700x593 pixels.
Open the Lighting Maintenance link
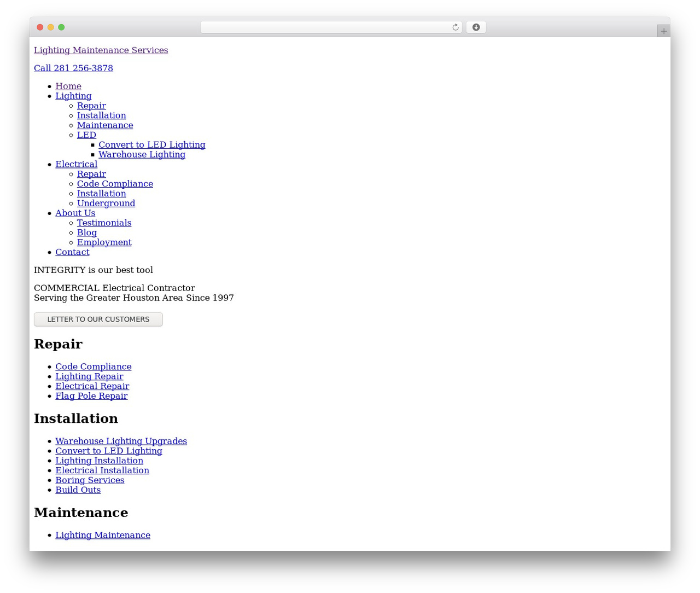[103, 536]
